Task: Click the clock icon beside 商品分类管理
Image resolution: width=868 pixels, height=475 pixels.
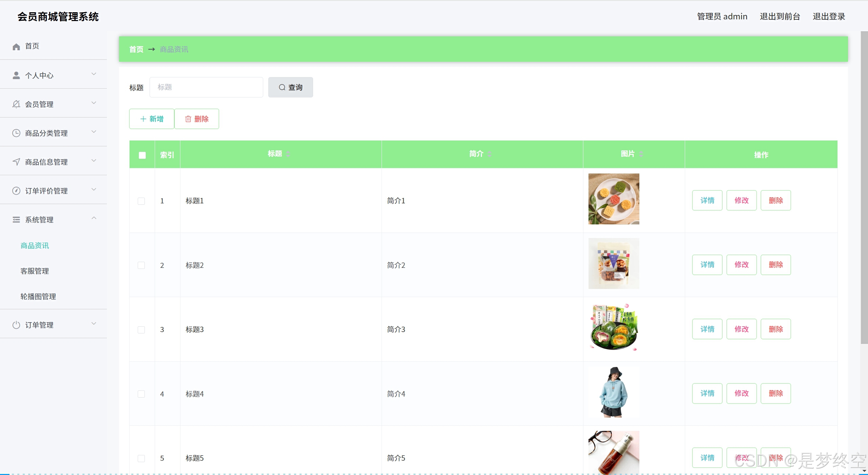Action: (16, 133)
